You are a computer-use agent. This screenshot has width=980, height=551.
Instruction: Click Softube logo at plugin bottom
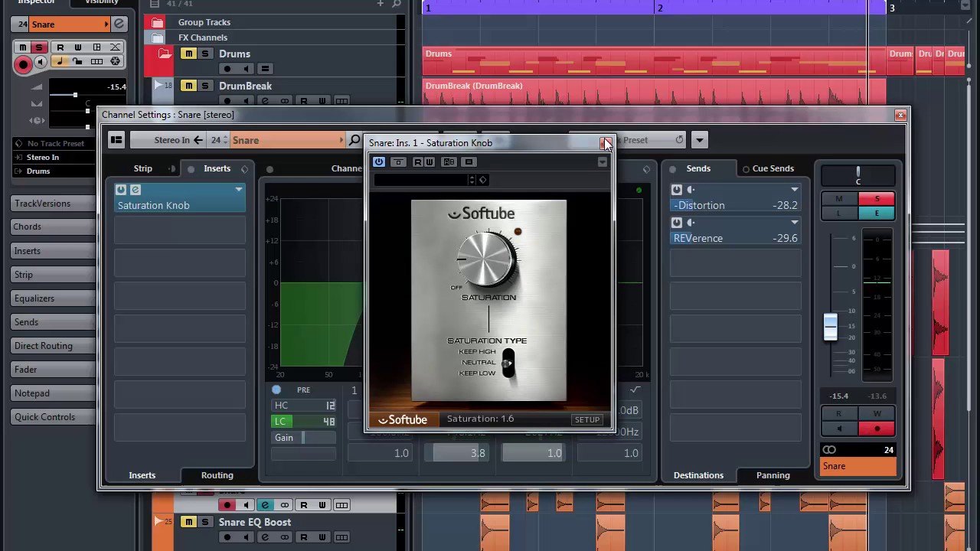coord(403,419)
